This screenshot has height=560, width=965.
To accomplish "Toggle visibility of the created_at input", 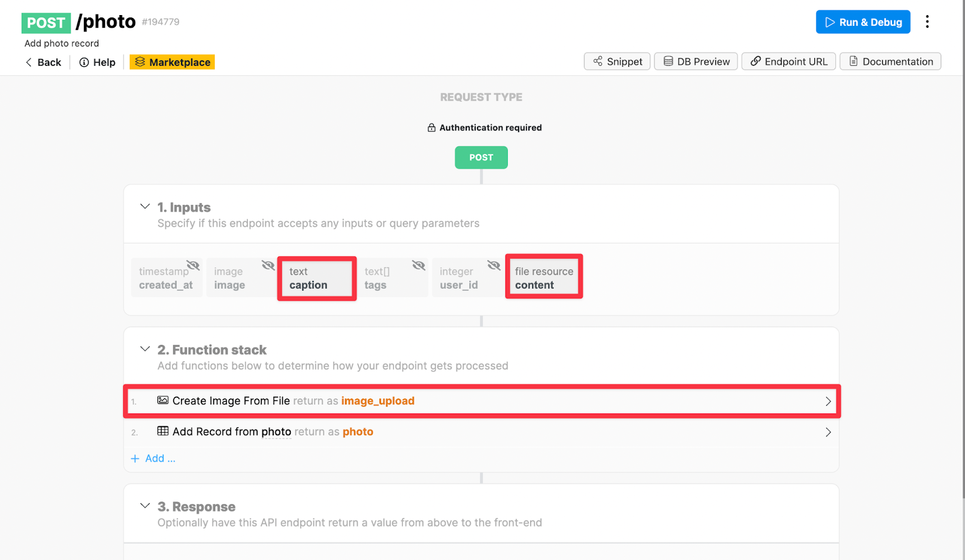I will [193, 265].
